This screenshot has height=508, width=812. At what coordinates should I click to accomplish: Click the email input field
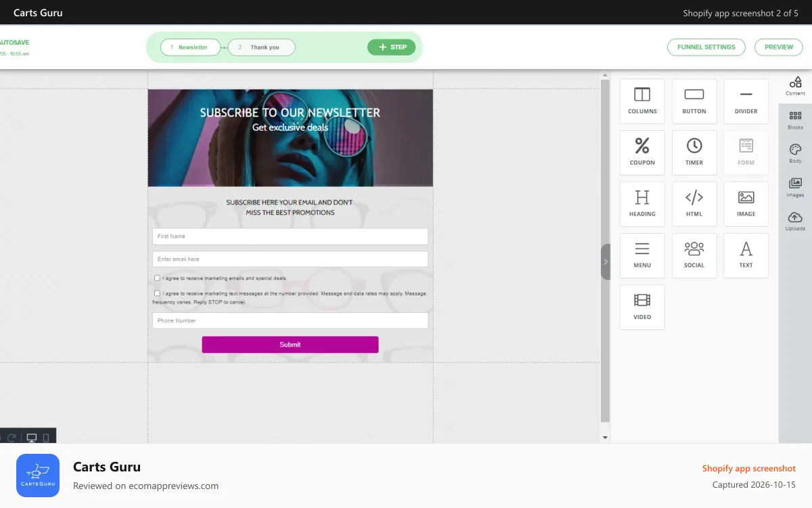tap(290, 259)
